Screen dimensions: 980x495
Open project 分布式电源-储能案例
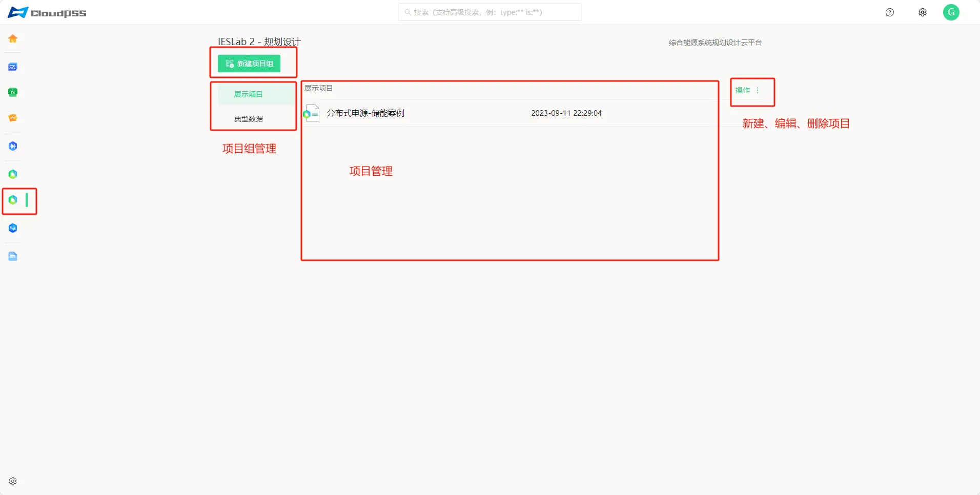pos(365,113)
